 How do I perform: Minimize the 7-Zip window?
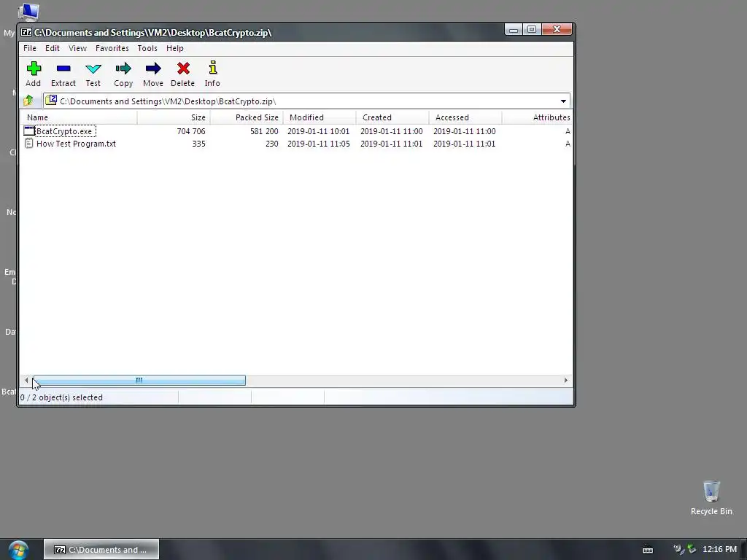click(x=513, y=29)
